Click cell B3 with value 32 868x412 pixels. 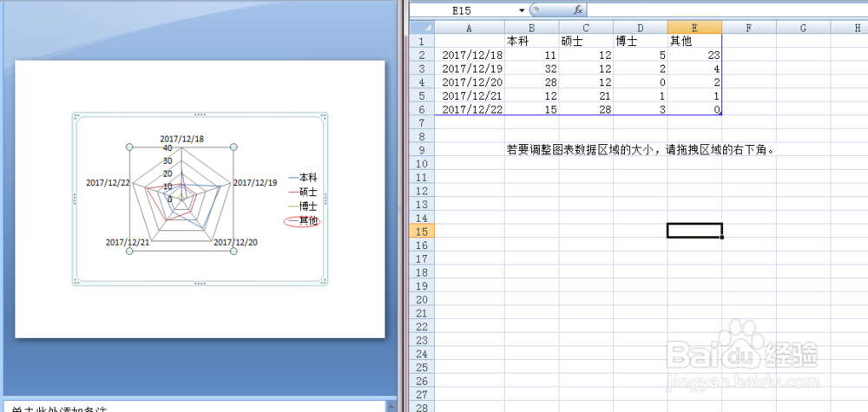[531, 69]
